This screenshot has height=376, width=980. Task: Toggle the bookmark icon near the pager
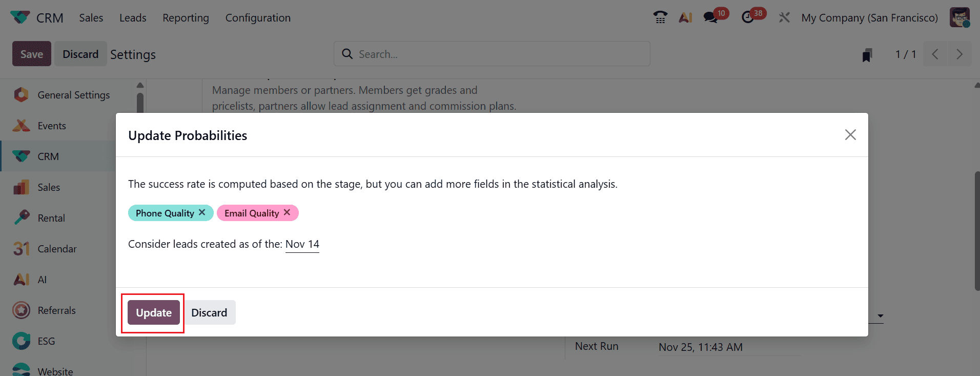click(867, 55)
